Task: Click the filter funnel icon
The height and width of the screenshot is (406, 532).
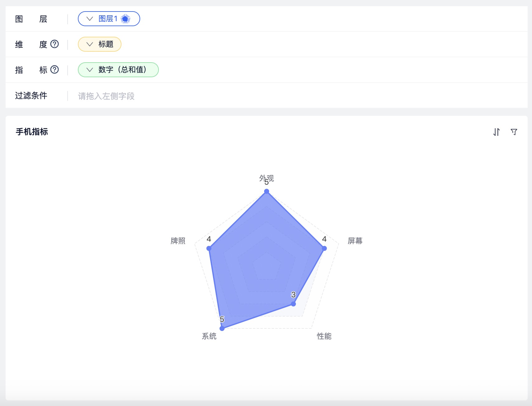Action: coord(514,132)
